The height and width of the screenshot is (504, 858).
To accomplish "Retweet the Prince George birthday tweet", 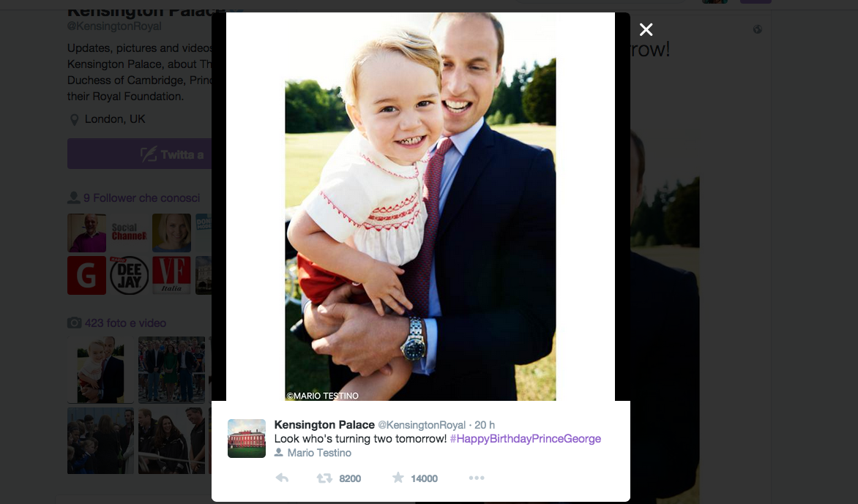I will tap(324, 478).
